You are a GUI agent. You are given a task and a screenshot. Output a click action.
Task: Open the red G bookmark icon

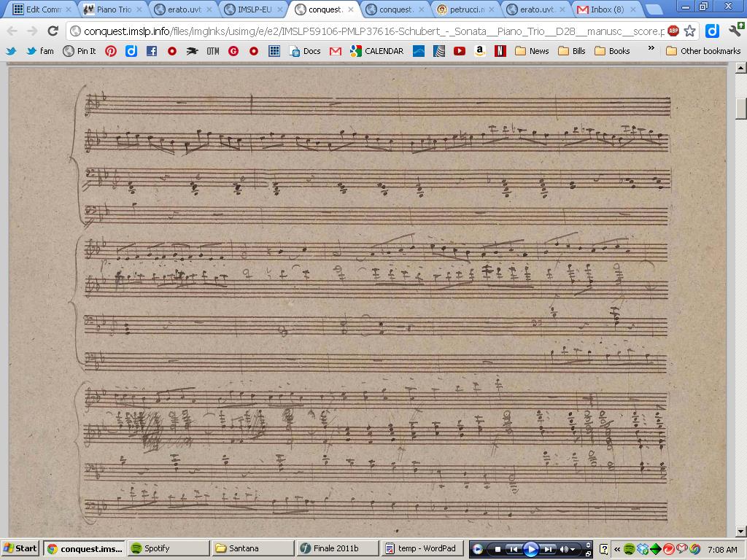point(233,51)
